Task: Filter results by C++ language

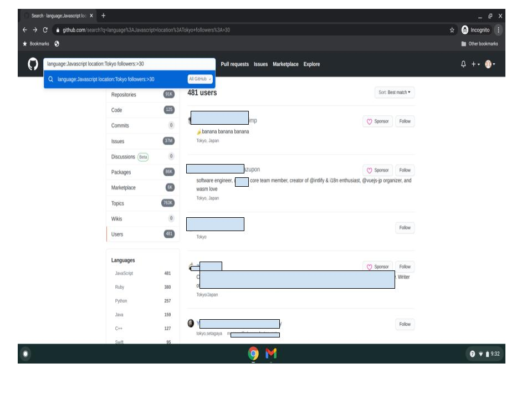Action: (x=143, y=329)
